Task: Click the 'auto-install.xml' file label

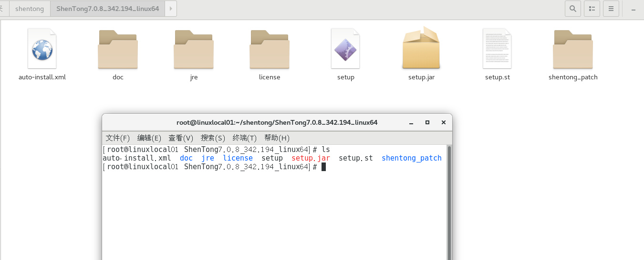Action: [42, 77]
